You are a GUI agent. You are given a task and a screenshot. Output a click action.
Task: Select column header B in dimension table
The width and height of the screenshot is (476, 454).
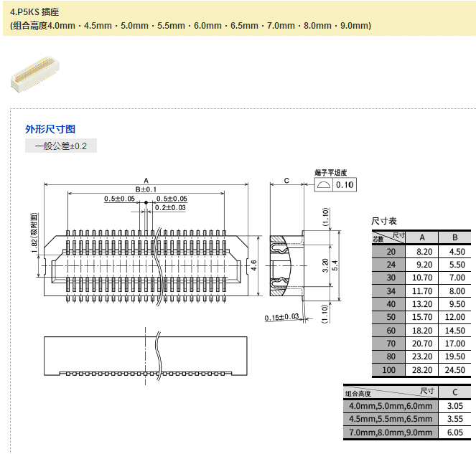[455, 237]
